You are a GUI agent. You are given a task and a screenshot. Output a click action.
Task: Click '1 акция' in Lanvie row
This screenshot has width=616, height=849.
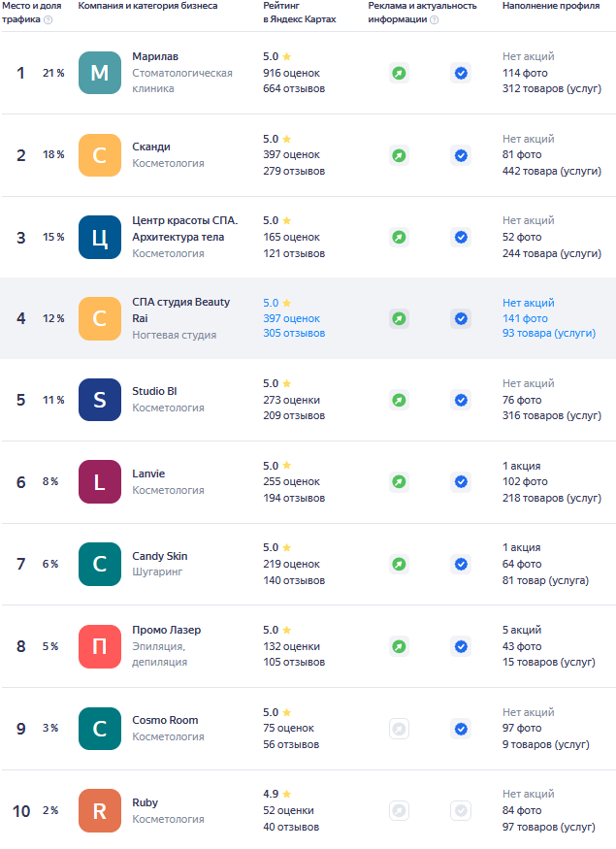click(x=521, y=466)
